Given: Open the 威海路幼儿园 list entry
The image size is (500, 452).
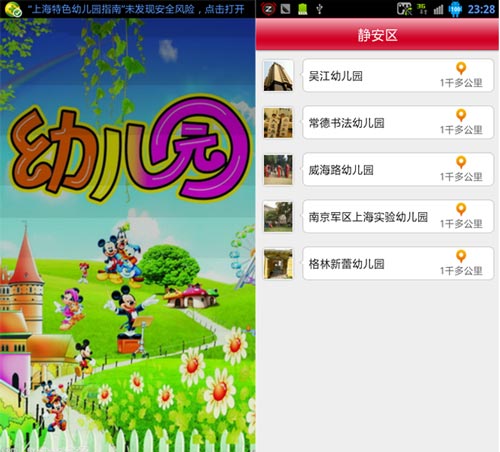Looking at the screenshot, I should (x=398, y=170).
